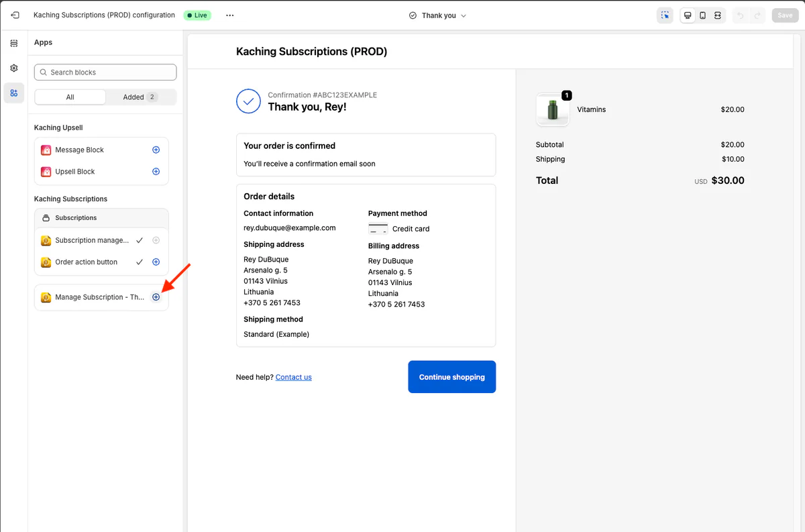Click the Kaching Upsell heading

(58, 127)
